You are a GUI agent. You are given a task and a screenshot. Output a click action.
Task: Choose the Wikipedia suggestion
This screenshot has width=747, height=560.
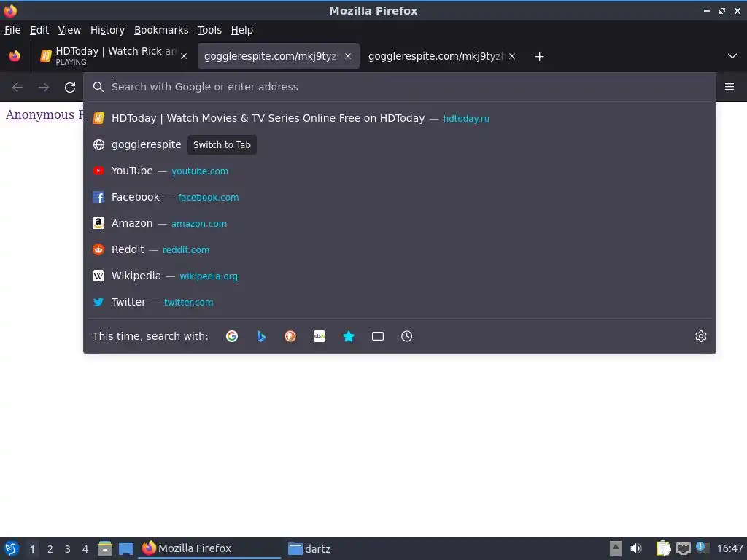point(400,276)
